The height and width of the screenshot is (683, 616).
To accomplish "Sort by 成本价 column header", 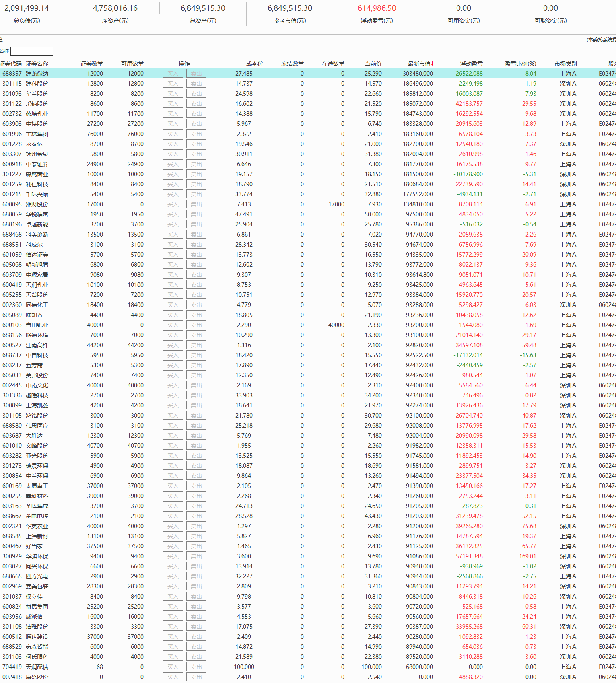I will click(255, 64).
